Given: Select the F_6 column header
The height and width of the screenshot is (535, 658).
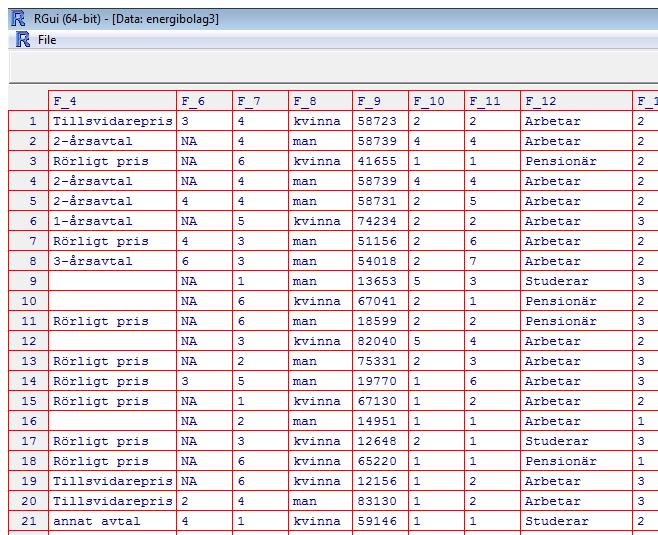Looking at the screenshot, I should pyautogui.click(x=204, y=101).
